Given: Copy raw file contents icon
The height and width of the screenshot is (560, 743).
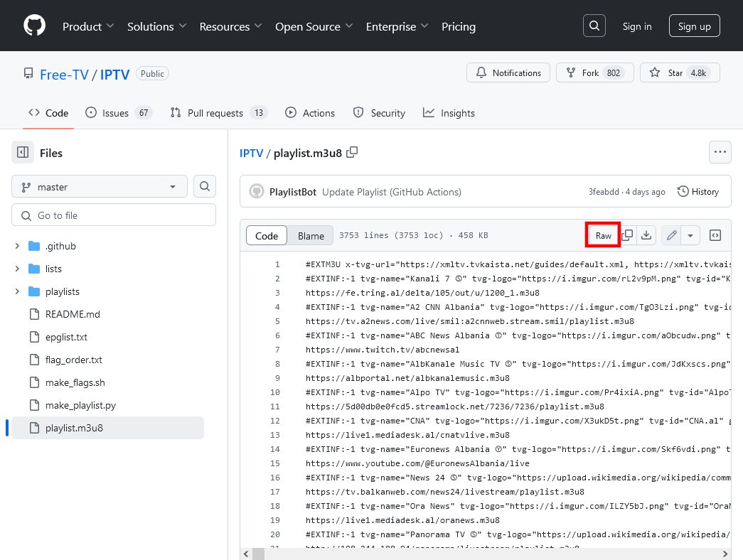Looking at the screenshot, I should (x=627, y=235).
